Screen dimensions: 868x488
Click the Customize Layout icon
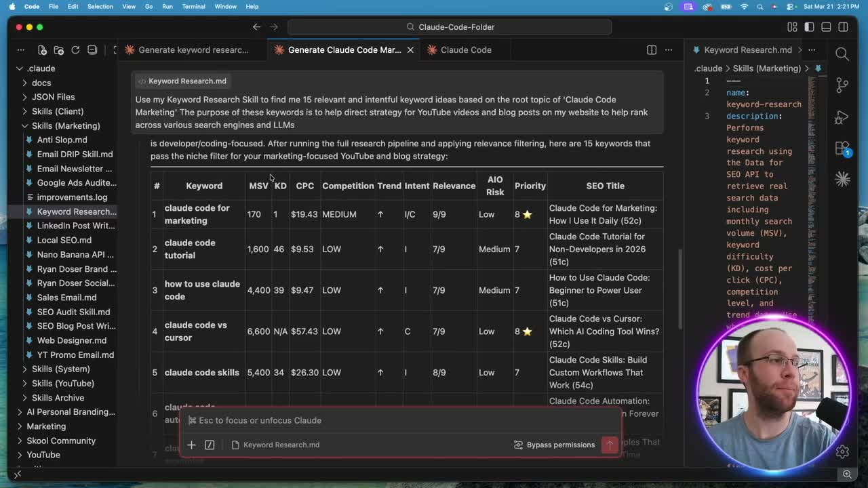792,27
